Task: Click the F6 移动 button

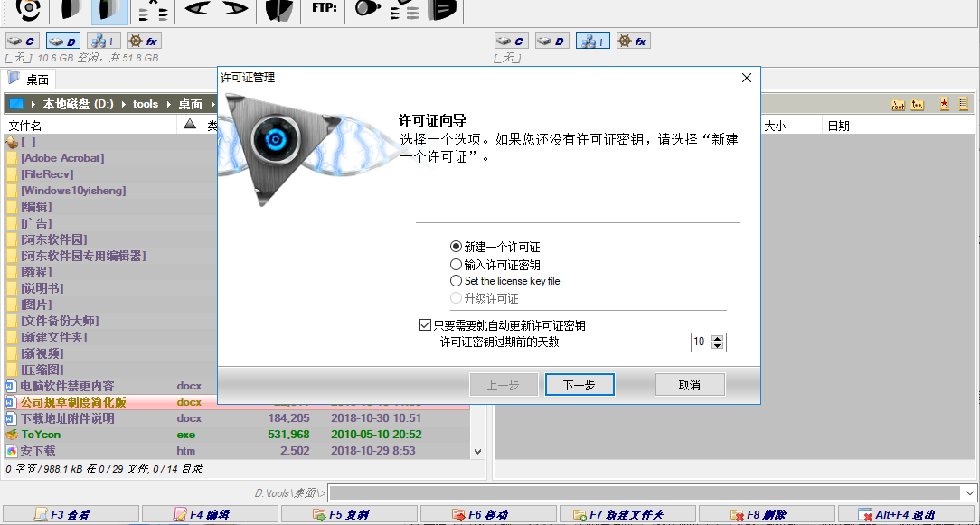Action: pos(488,515)
